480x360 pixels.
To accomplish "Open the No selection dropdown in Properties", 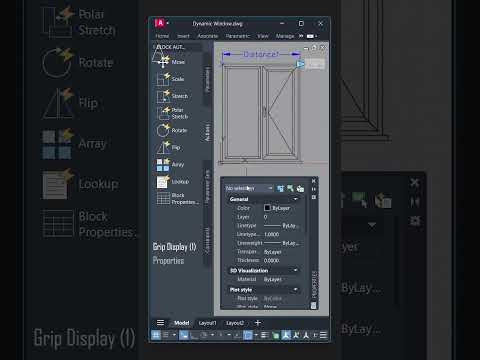I will point(249,189).
